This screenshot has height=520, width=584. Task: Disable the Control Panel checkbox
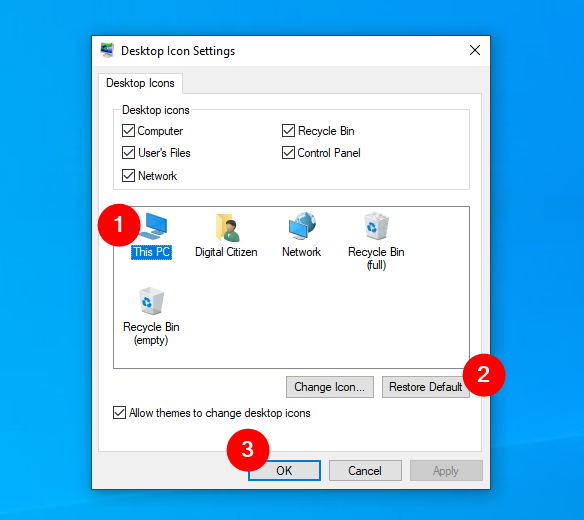click(x=288, y=153)
